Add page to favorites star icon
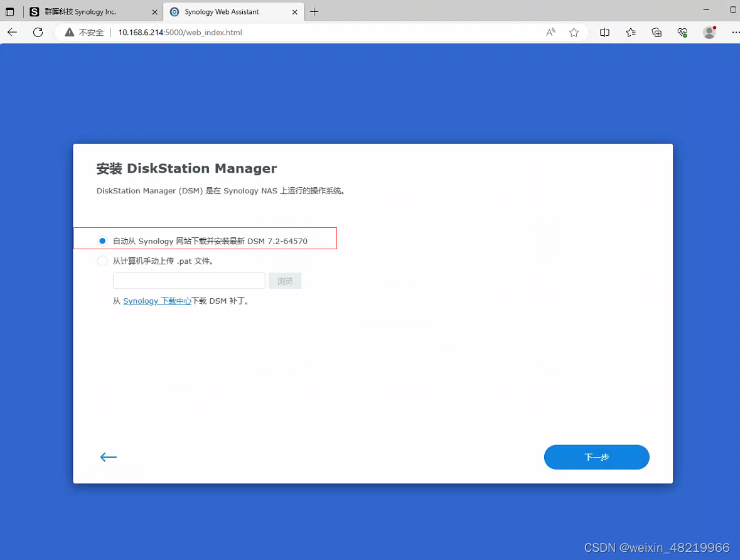The image size is (740, 560). [x=574, y=32]
